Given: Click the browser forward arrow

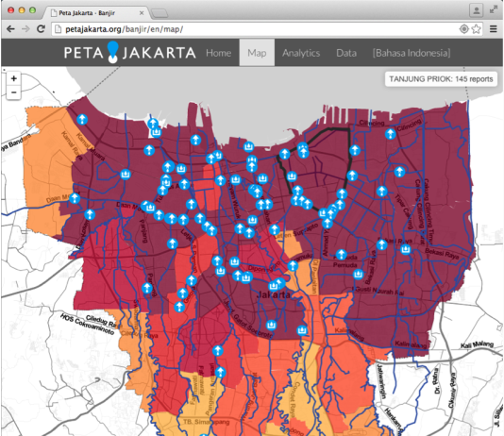Looking at the screenshot, I should click(x=25, y=29).
